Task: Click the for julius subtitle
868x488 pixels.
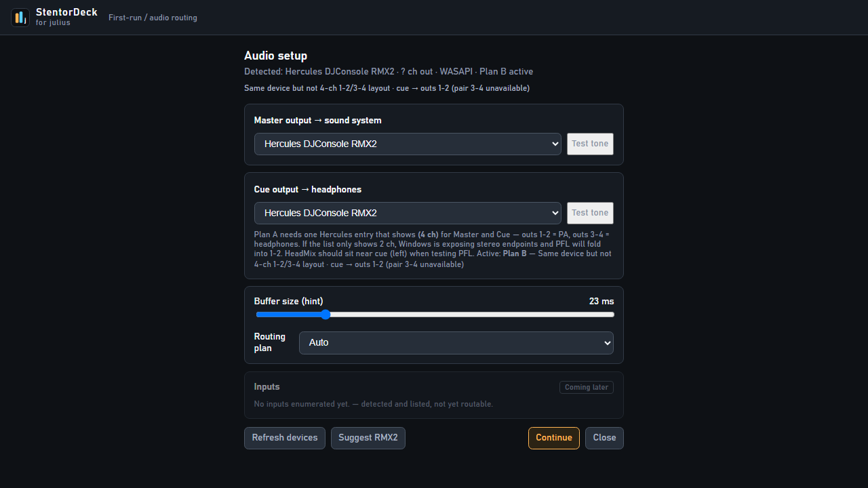Action: point(53,22)
